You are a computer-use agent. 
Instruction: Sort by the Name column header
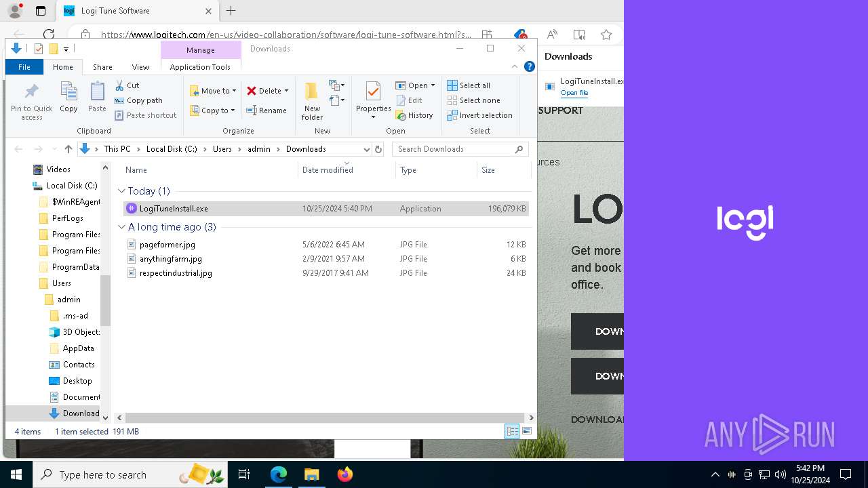(136, 170)
